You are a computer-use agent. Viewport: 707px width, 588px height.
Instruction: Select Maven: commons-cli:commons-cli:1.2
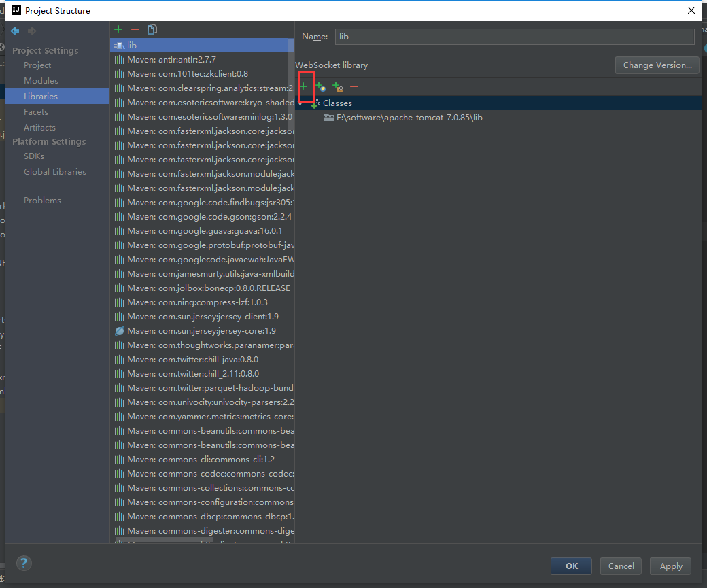[x=203, y=460]
